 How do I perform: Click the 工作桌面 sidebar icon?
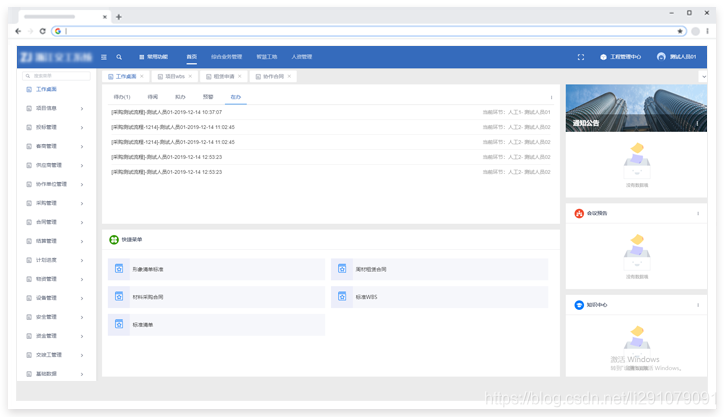pyautogui.click(x=29, y=89)
